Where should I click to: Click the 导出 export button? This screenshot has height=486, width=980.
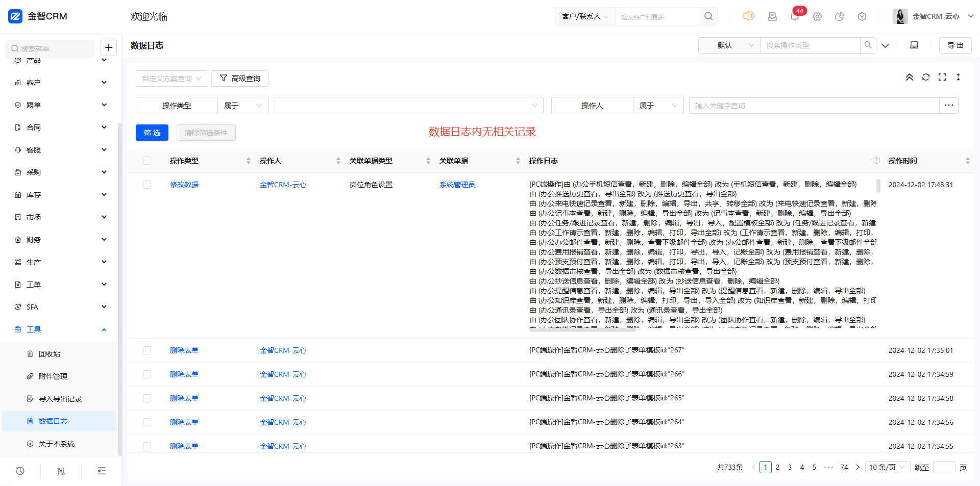coord(955,45)
